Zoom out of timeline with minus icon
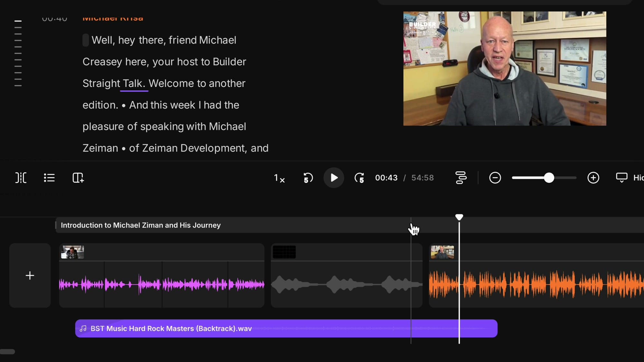 (x=495, y=178)
